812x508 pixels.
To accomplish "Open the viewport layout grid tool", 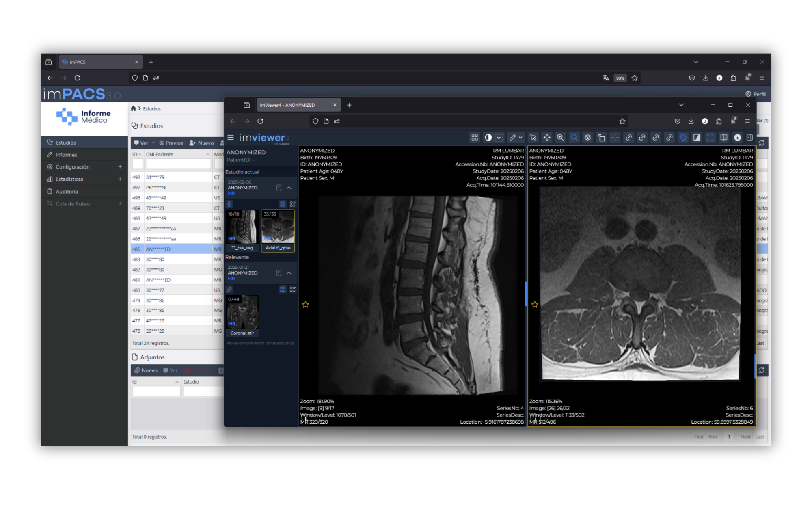I will point(474,138).
